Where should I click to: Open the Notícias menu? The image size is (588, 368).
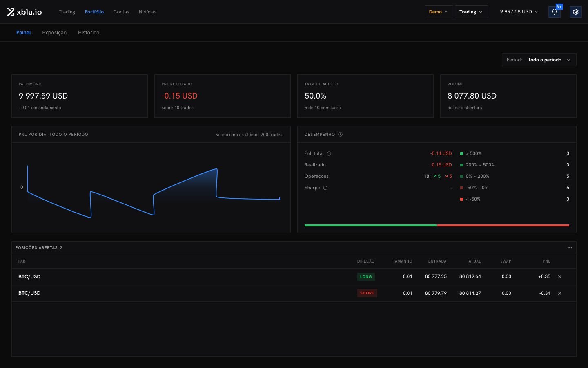(147, 12)
